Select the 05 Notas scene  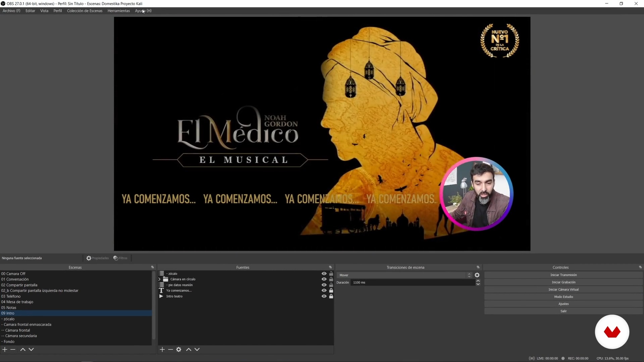pos(76,308)
